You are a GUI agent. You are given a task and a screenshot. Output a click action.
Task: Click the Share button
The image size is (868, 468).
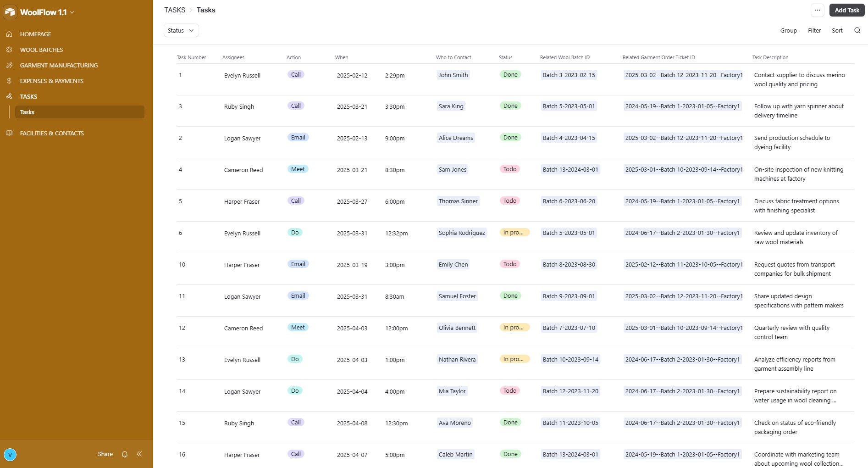pyautogui.click(x=105, y=454)
